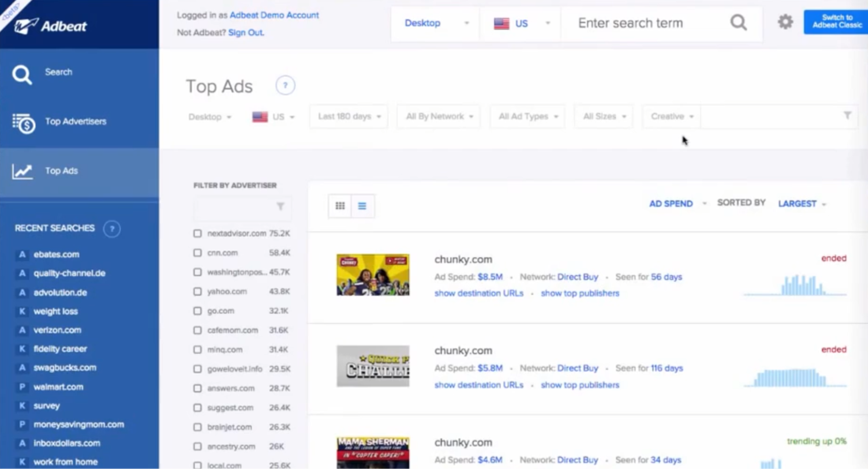The height and width of the screenshot is (469, 868).
Task: Open the Search sidebar section
Action: tap(79, 73)
